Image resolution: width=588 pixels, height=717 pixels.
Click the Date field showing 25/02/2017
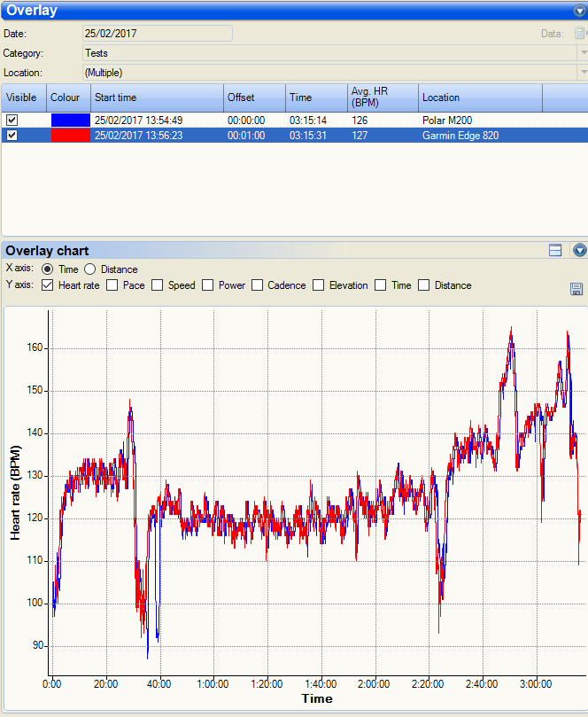157,34
